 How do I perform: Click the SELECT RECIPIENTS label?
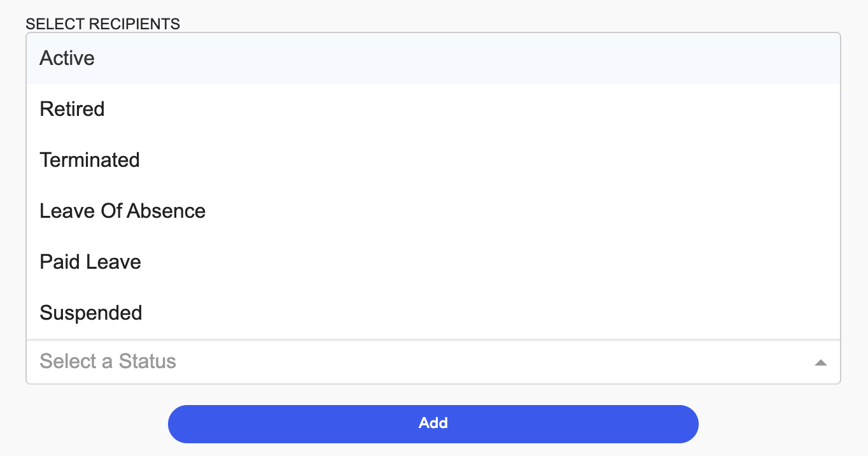103,24
